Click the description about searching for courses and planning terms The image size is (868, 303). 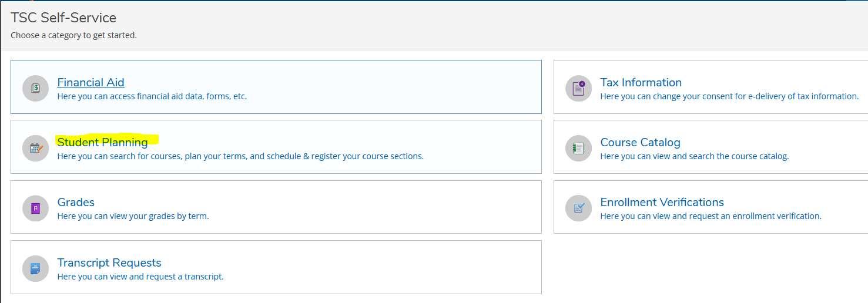[240, 156]
